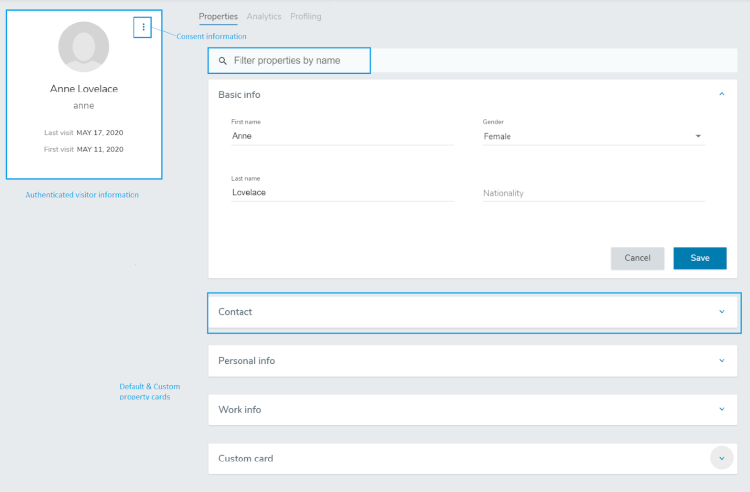The width and height of the screenshot is (750, 492).
Task: Click the Anne Lovelace visitor name
Action: [x=84, y=89]
